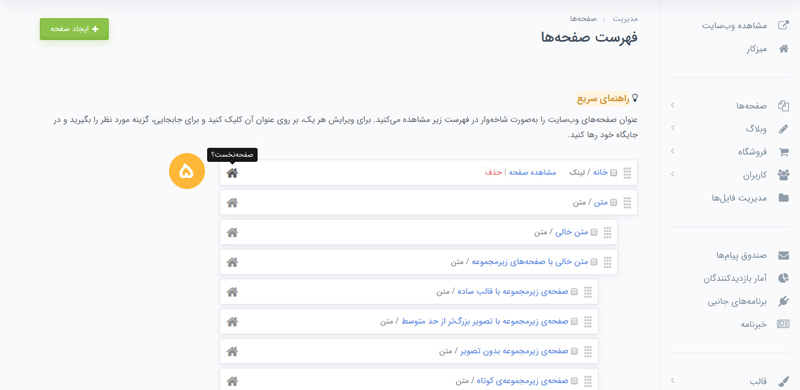Click drag handle of متن خالی / متن row
The image size is (800, 390).
607,232
